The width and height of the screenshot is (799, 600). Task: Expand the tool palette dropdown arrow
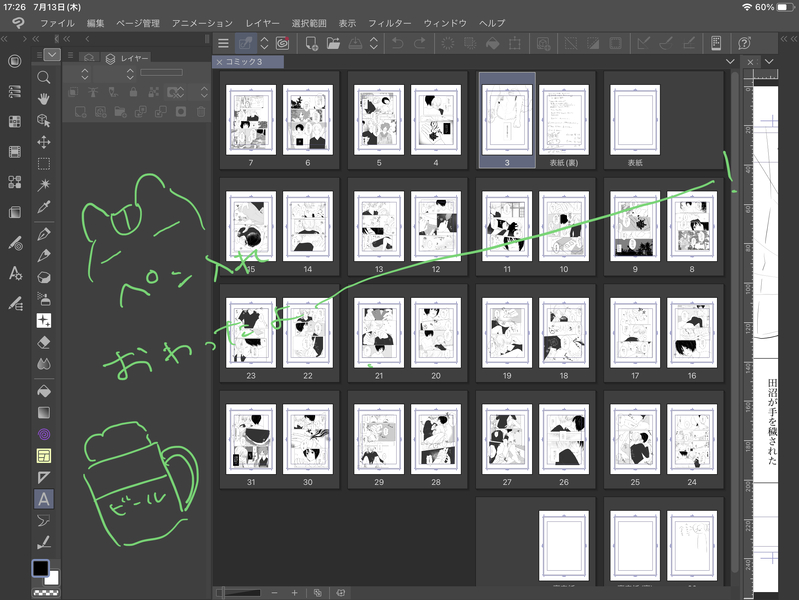(52, 54)
